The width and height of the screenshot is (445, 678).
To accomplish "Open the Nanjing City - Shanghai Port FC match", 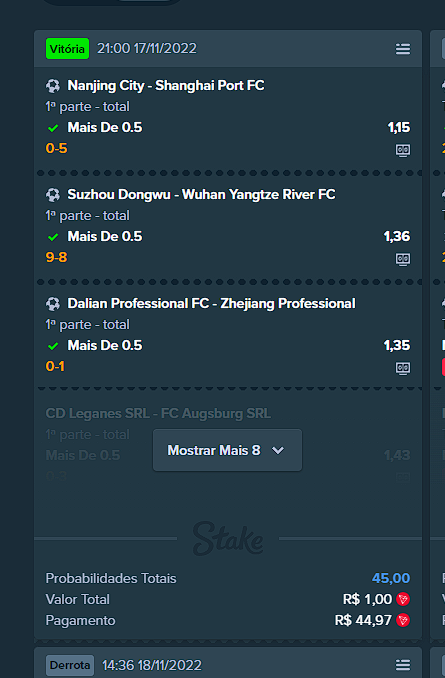I will click(166, 85).
